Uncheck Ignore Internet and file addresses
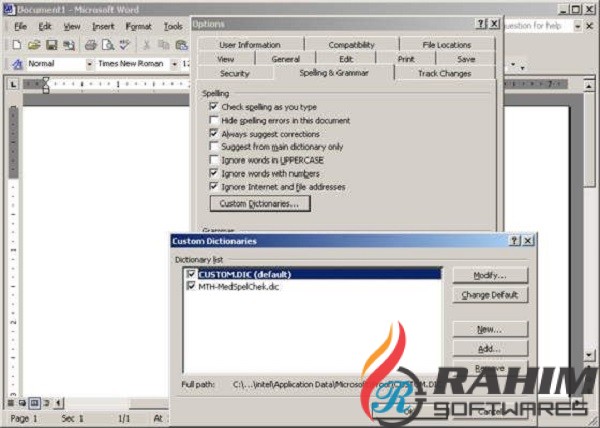This screenshot has width=600, height=428. coord(214,187)
